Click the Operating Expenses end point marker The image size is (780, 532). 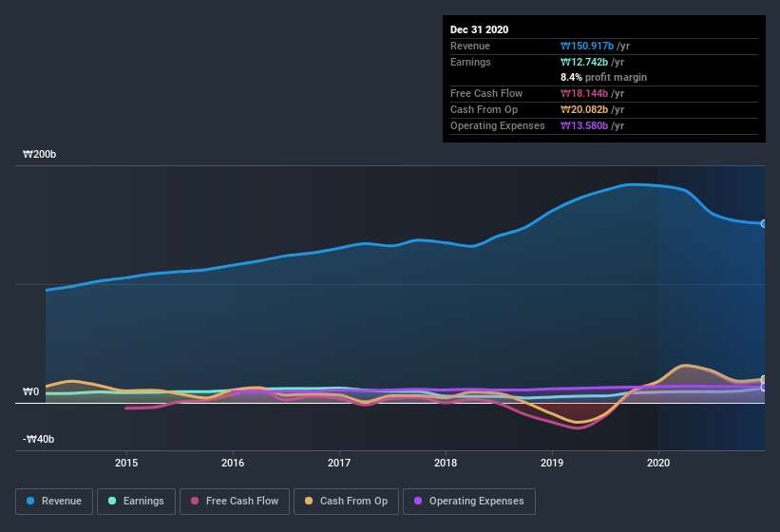click(x=764, y=387)
